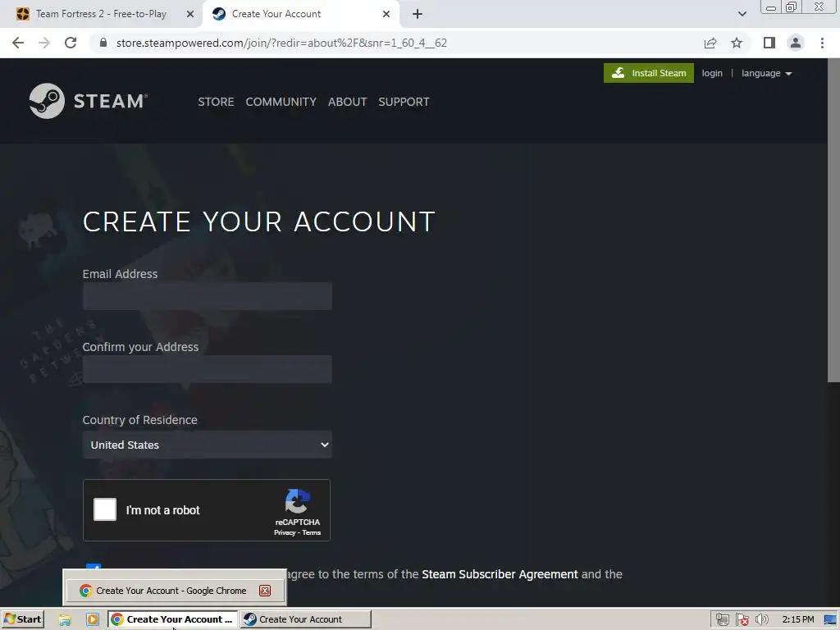
Task: Click the Install Steam button
Action: tap(648, 73)
